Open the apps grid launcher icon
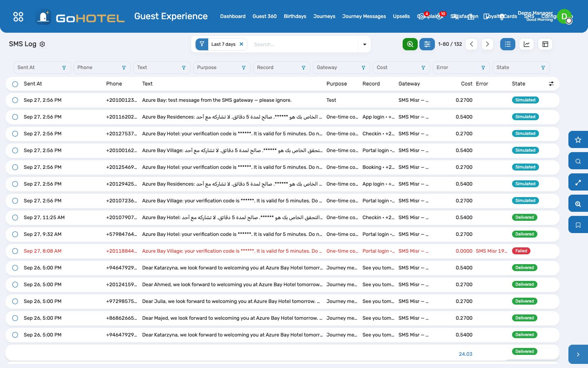Image resolution: width=588 pixels, height=368 pixels. (18, 17)
